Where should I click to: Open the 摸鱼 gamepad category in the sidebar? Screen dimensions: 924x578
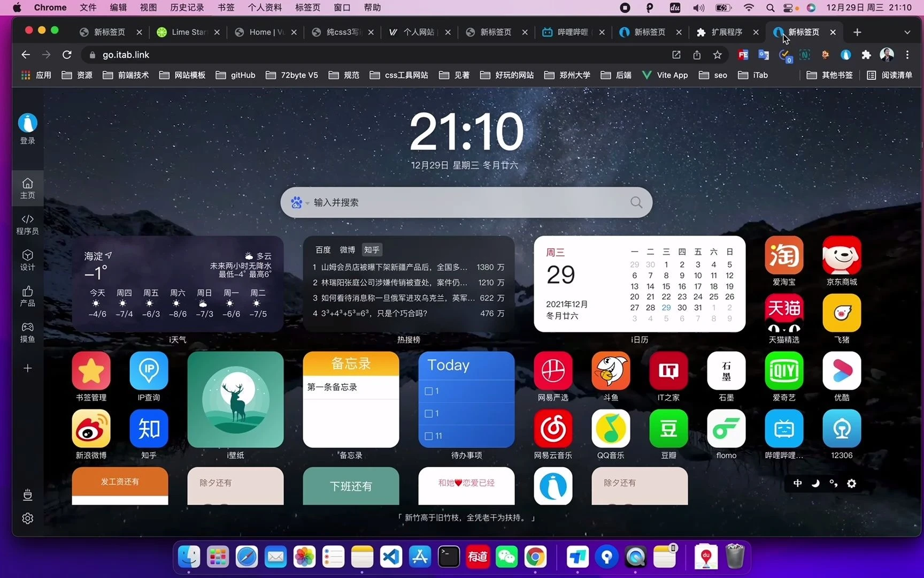(28, 332)
